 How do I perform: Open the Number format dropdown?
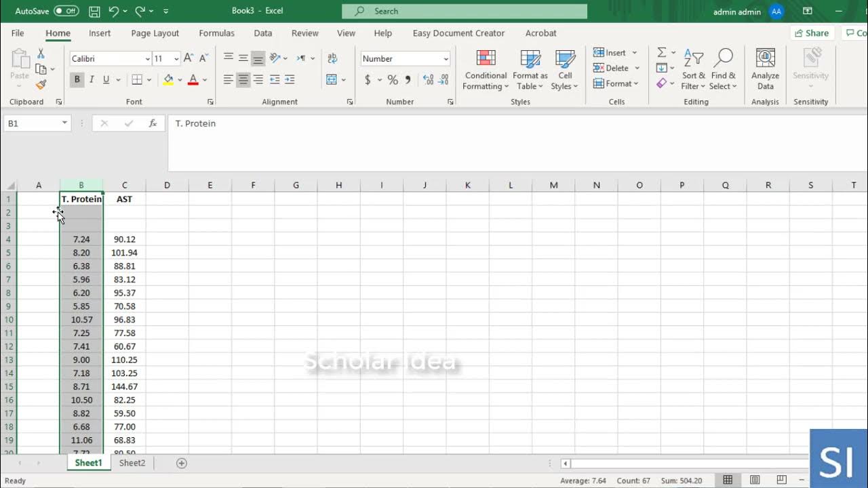pyautogui.click(x=446, y=59)
